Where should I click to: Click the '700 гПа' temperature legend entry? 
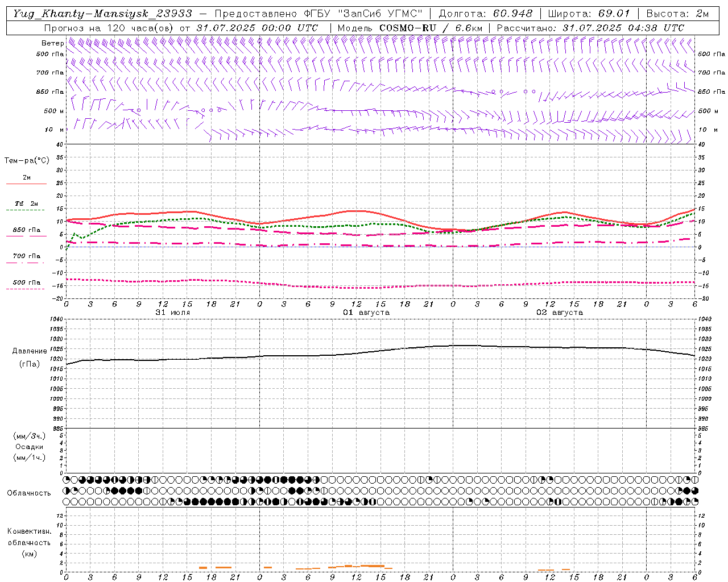pyautogui.click(x=27, y=256)
